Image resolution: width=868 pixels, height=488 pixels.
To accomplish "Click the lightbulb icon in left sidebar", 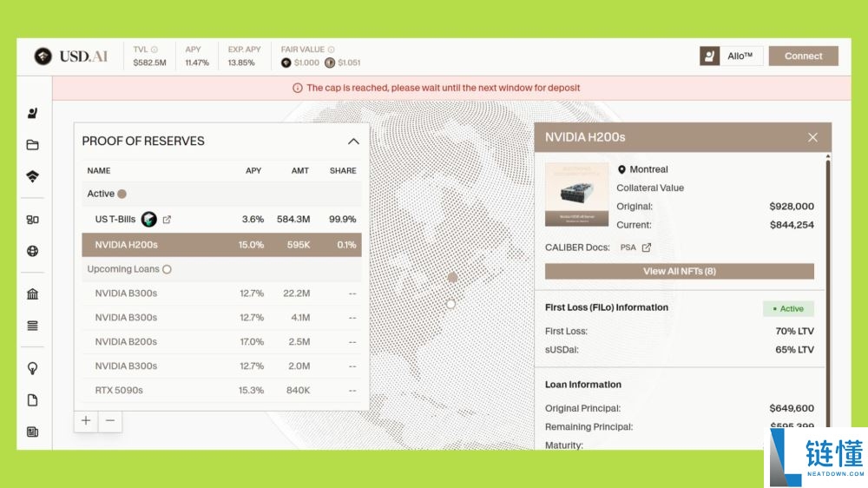I will [x=33, y=368].
